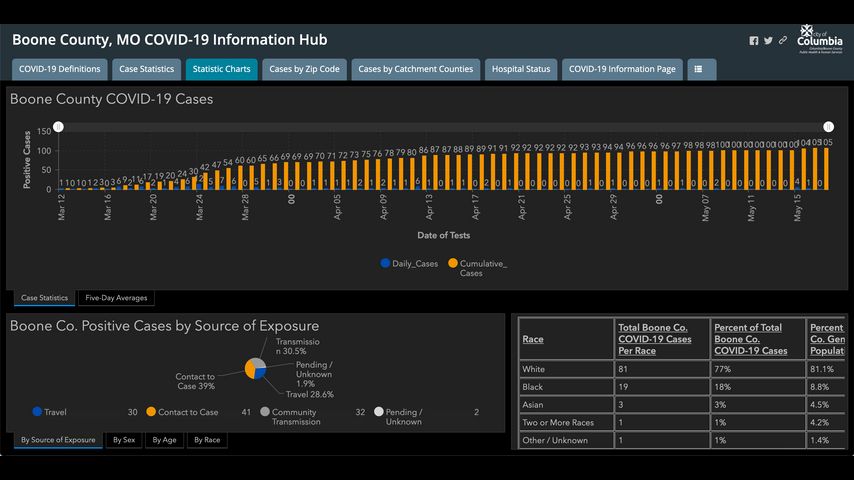Image resolution: width=854 pixels, height=480 pixels.
Task: Open the Hospital Status tab
Action: [x=521, y=69]
